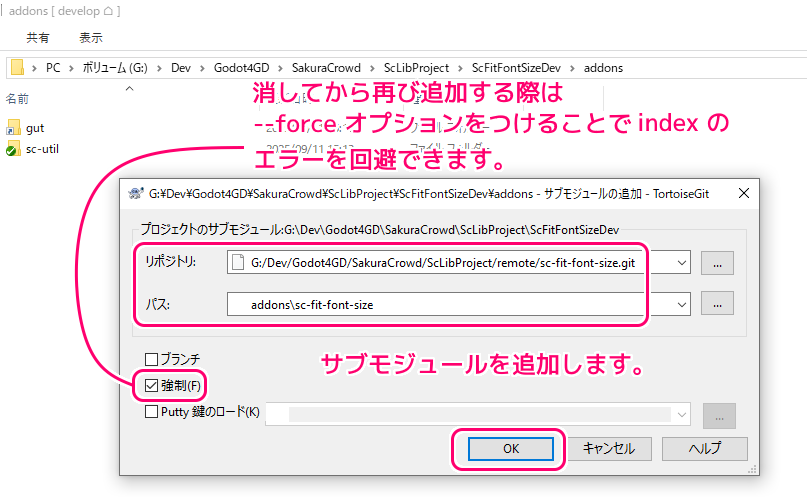This screenshot has height=497, width=807.
Task: Browse for path with the ... button
Action: click(717, 305)
